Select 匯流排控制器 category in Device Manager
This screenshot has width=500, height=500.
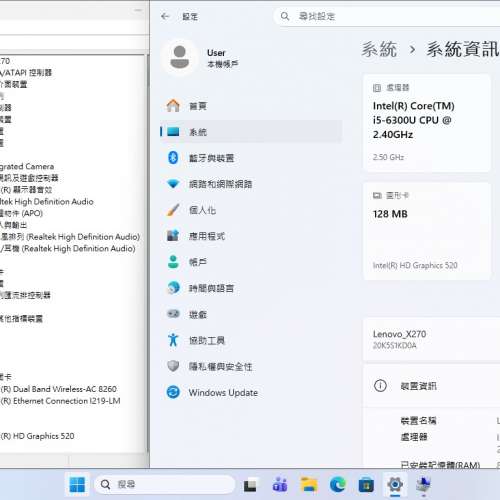pyautogui.click(x=25, y=295)
